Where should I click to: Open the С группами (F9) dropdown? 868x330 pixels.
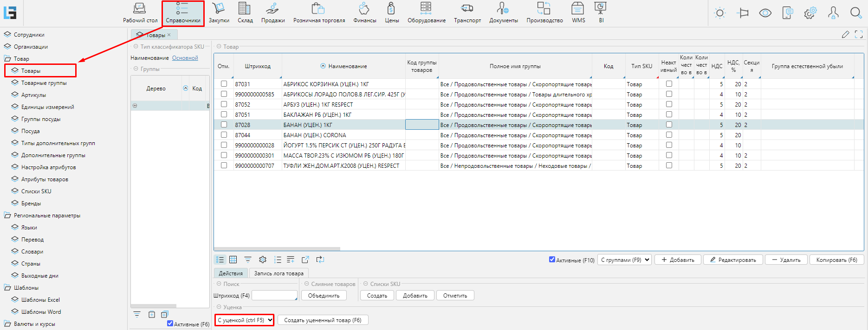coord(625,260)
